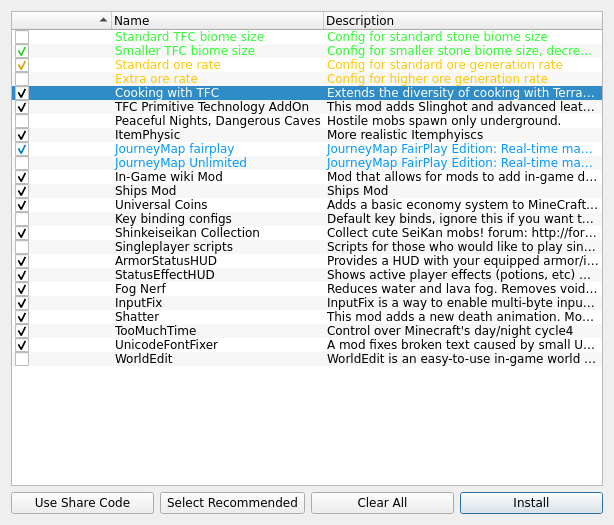614x525 pixels.
Task: Click Select Recommended button
Action: (232, 503)
